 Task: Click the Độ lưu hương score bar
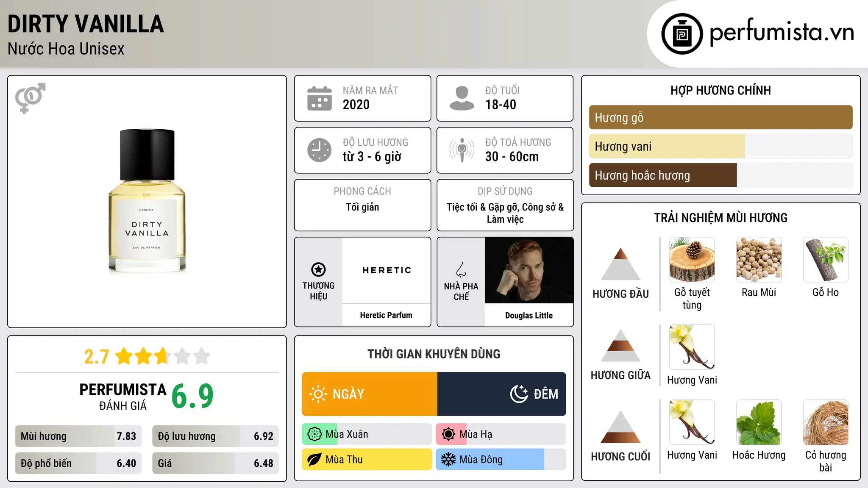215,436
